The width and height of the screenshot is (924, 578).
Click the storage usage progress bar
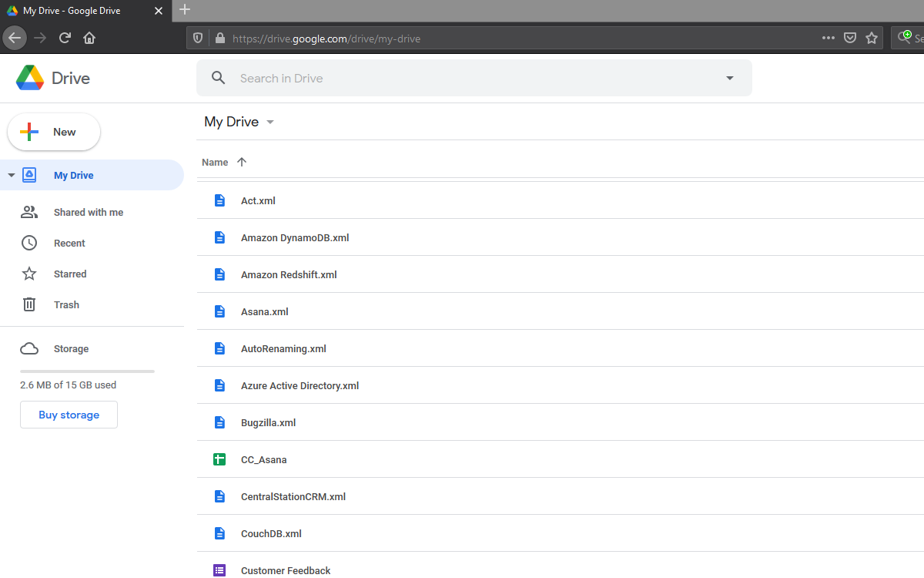pyautogui.click(x=87, y=371)
